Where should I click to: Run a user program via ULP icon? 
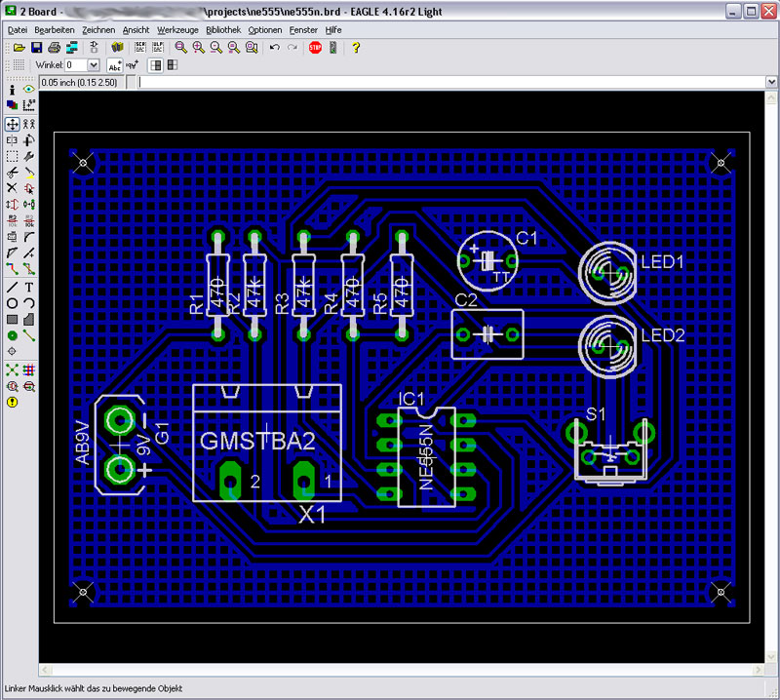click(x=158, y=48)
